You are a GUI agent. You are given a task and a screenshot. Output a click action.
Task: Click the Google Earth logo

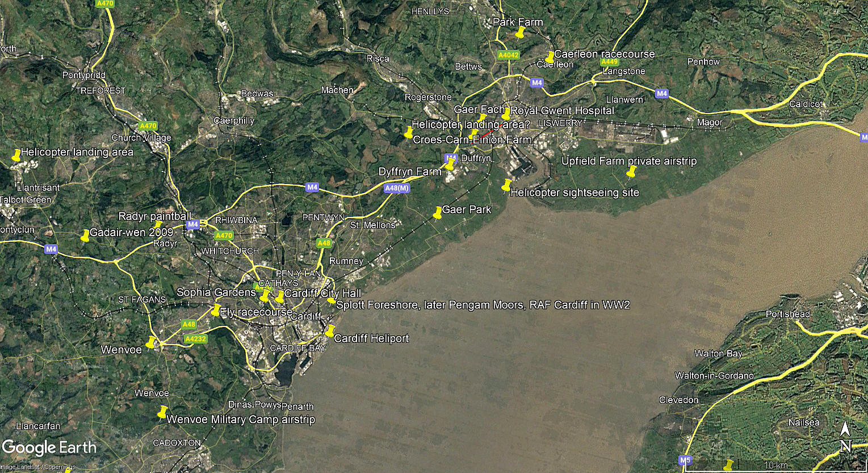click(49, 447)
